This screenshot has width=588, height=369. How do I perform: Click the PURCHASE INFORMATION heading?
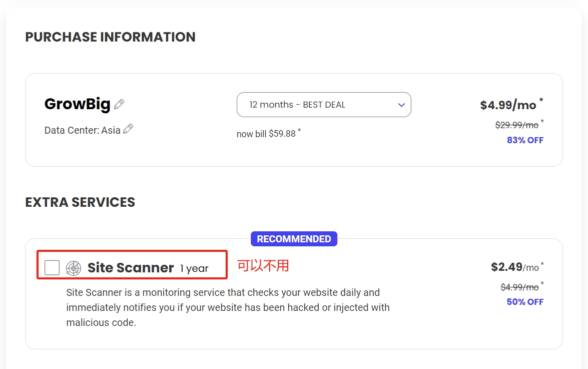point(110,37)
